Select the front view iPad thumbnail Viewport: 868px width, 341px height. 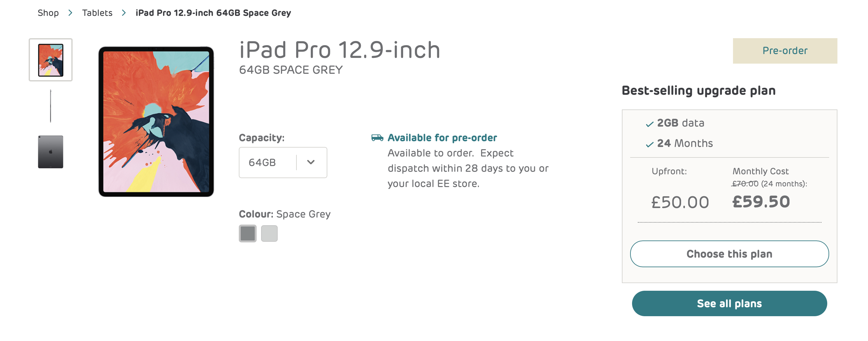(51, 60)
